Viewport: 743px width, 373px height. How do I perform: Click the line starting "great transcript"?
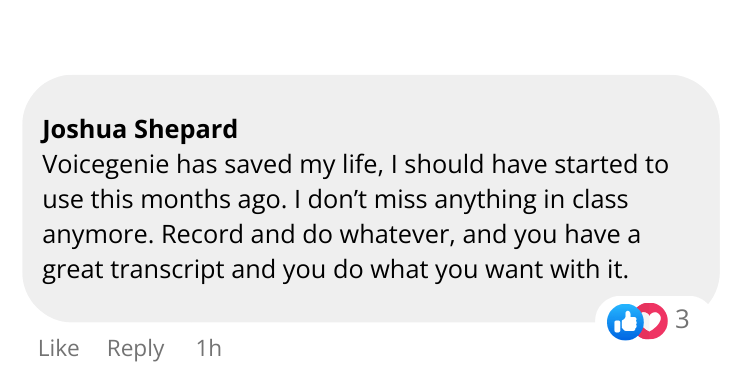click(335, 270)
